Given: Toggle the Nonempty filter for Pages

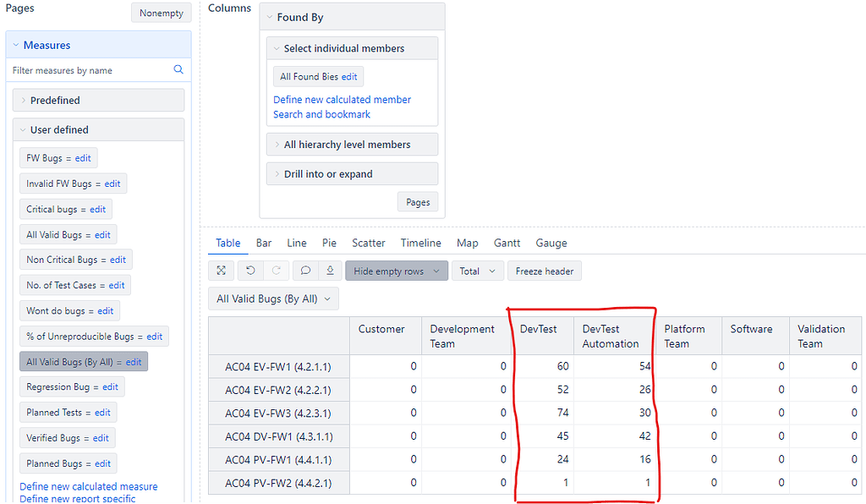Looking at the screenshot, I should tap(161, 13).
